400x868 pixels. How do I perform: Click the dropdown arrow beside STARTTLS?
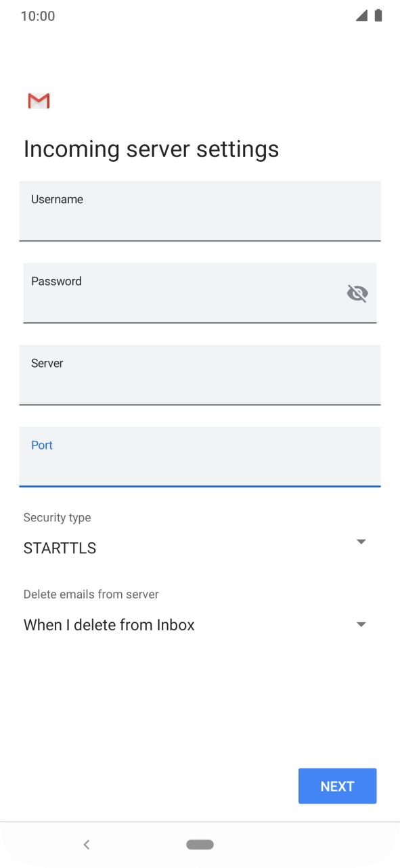point(361,541)
